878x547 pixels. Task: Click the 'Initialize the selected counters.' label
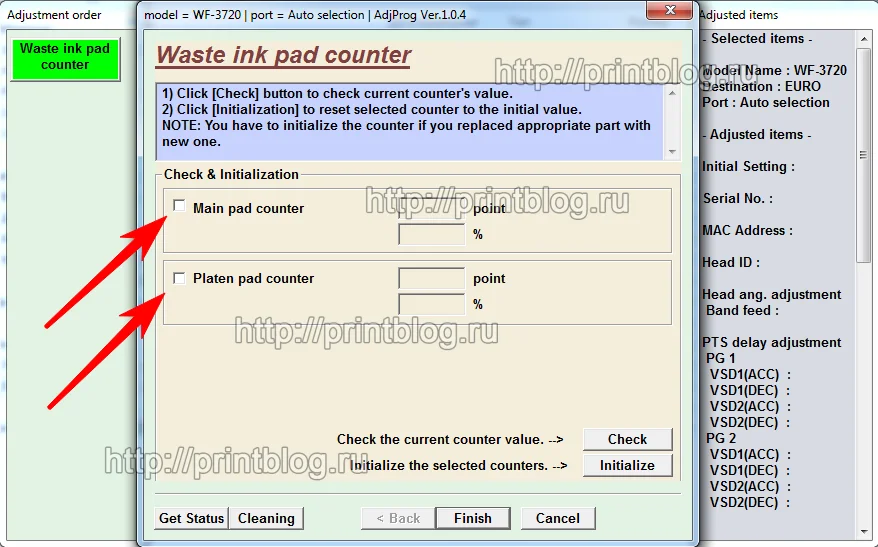tap(449, 465)
